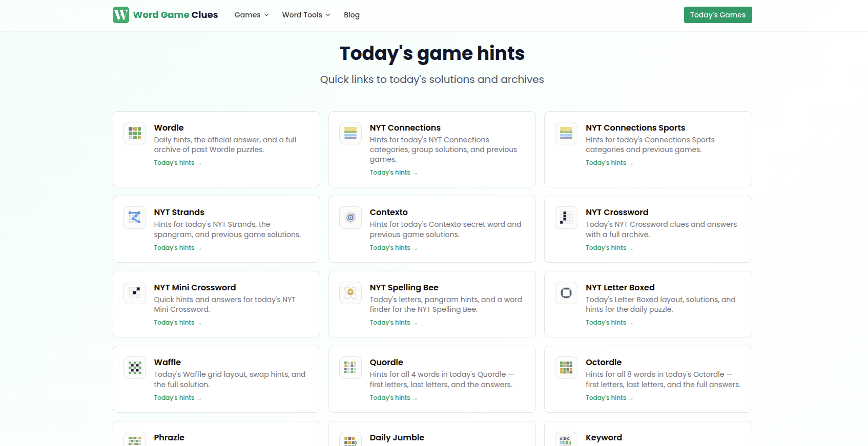Click Quordle description "Hints for all 4 words"
This screenshot has width=868, height=446.
click(442, 379)
